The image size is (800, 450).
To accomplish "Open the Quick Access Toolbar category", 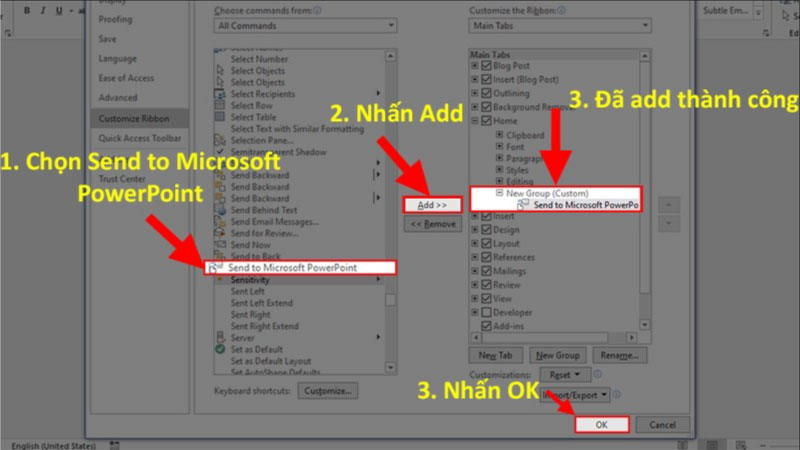I will [140, 138].
